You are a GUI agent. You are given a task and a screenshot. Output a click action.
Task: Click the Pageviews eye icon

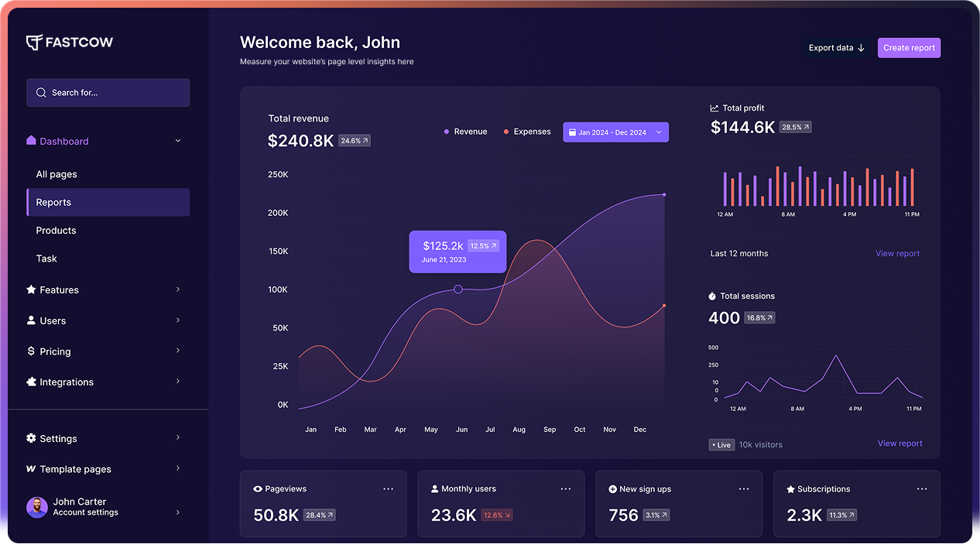(258, 488)
